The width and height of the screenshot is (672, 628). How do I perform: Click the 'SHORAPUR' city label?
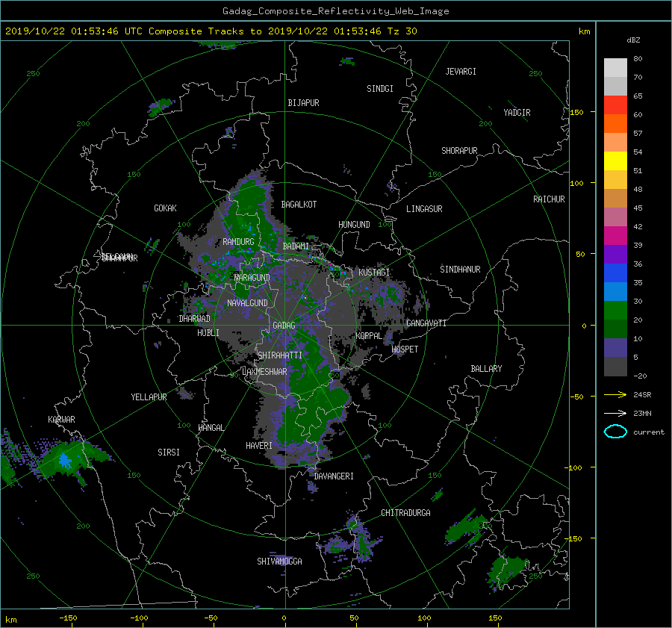click(x=459, y=151)
